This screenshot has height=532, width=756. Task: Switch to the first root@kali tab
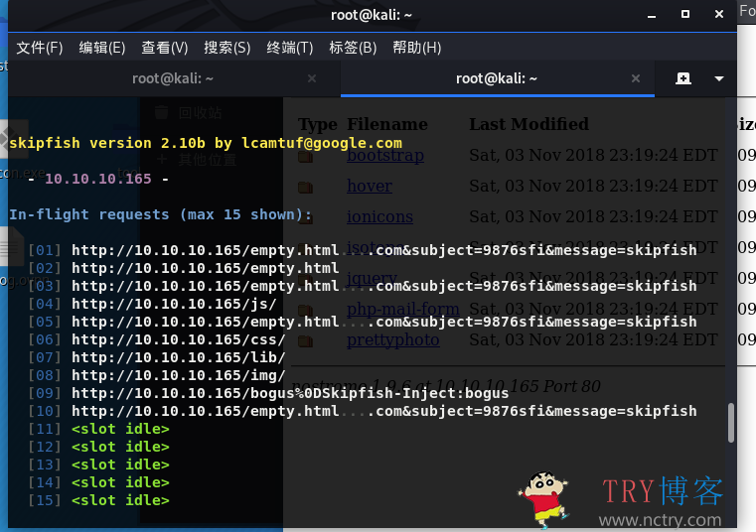tap(174, 78)
